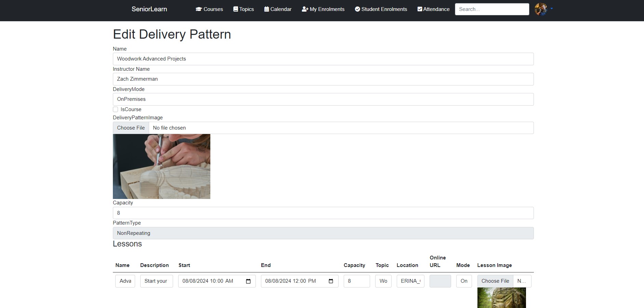The height and width of the screenshot is (308, 644).
Task: Toggle the IsCourse checkbox
Action: (116, 109)
